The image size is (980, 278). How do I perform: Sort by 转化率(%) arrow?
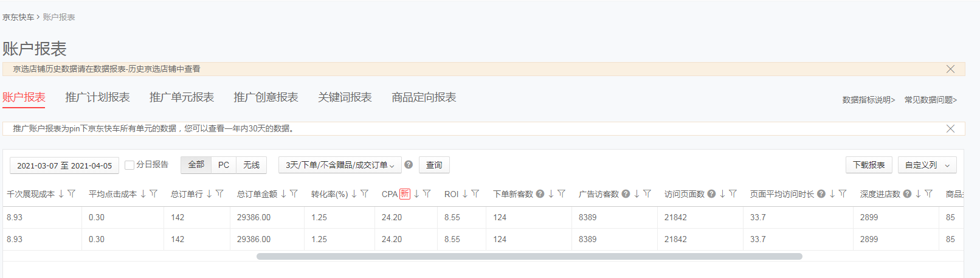coord(354,194)
